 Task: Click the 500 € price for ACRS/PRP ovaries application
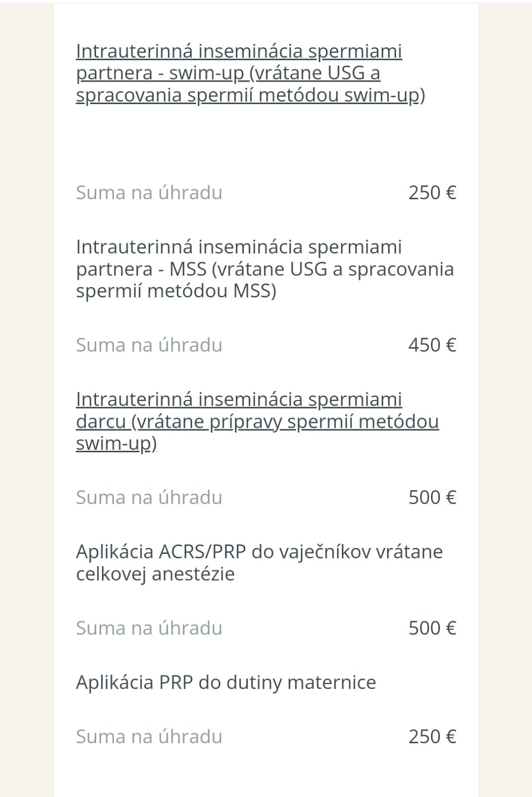pos(432,628)
